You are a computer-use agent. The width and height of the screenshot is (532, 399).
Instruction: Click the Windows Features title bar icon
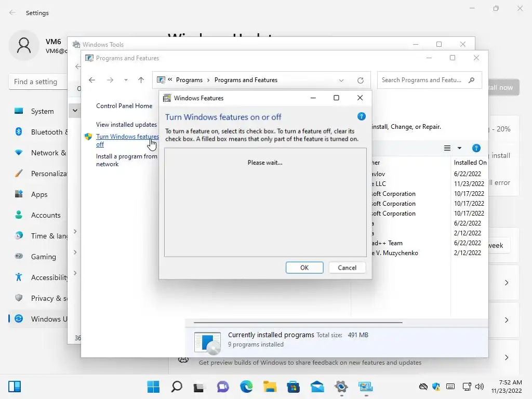[167, 98]
